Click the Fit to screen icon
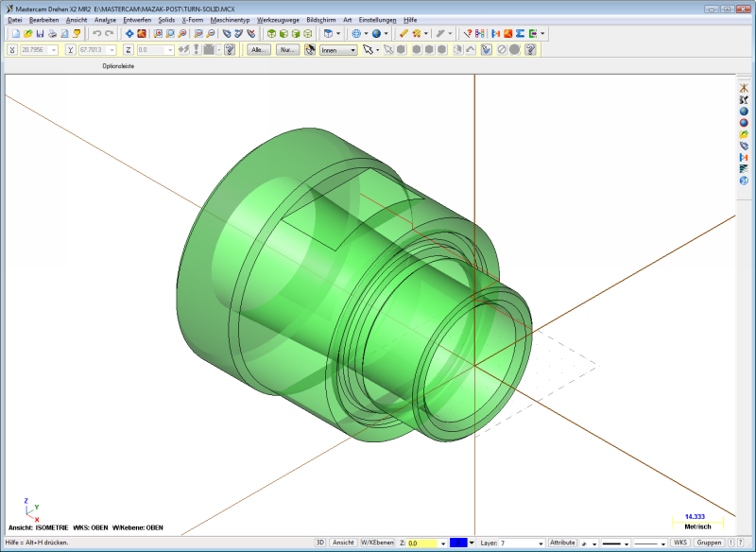This screenshot has width=756, height=552. 129,34
